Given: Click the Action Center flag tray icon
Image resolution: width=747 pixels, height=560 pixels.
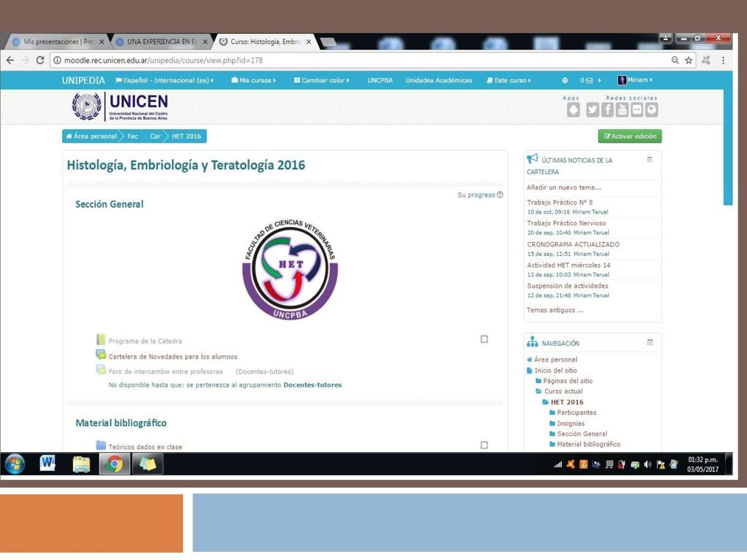Looking at the screenshot, I should (x=660, y=464).
